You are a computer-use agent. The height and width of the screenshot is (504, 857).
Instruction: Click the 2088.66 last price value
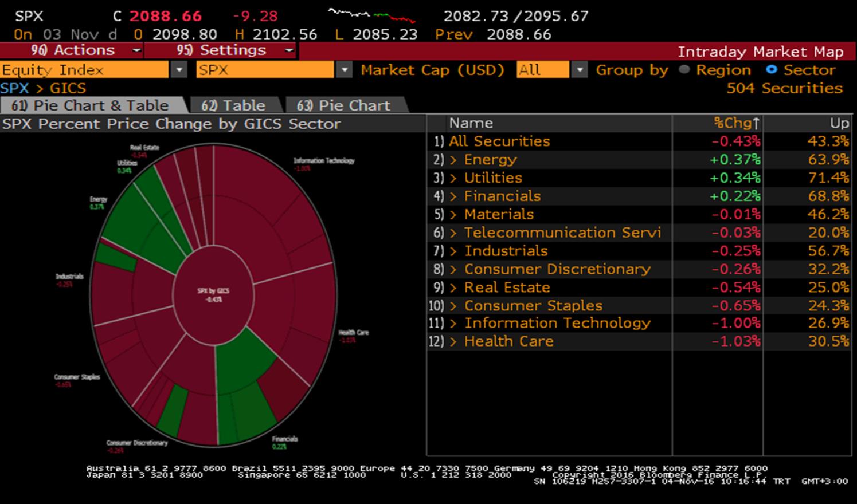pyautogui.click(x=166, y=16)
